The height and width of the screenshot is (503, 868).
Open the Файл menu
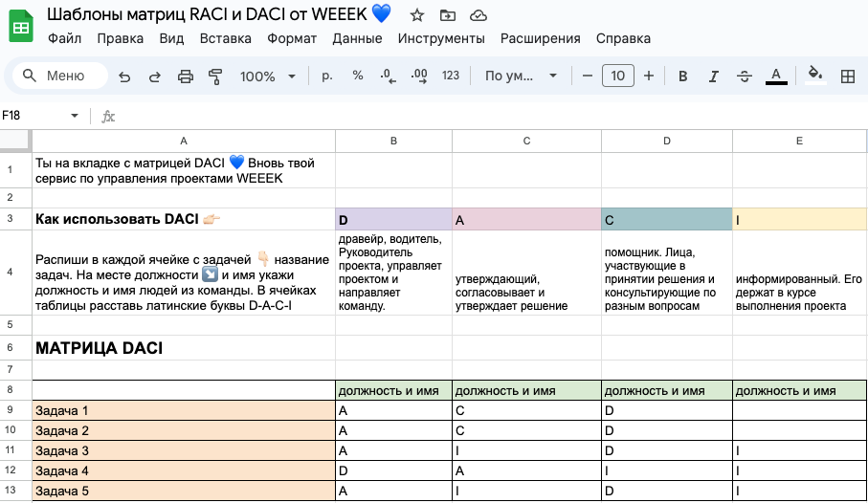(x=64, y=39)
